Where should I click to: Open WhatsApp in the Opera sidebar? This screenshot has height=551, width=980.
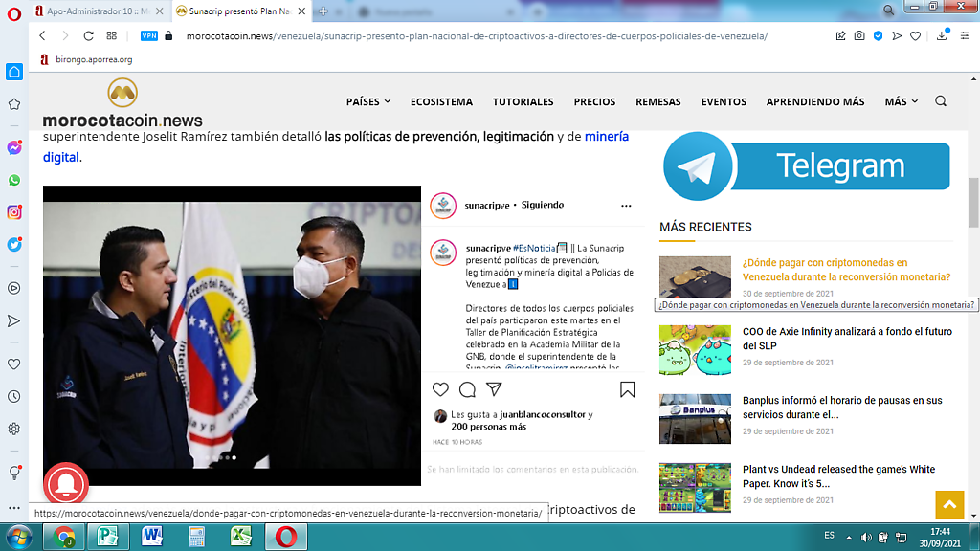(14, 180)
